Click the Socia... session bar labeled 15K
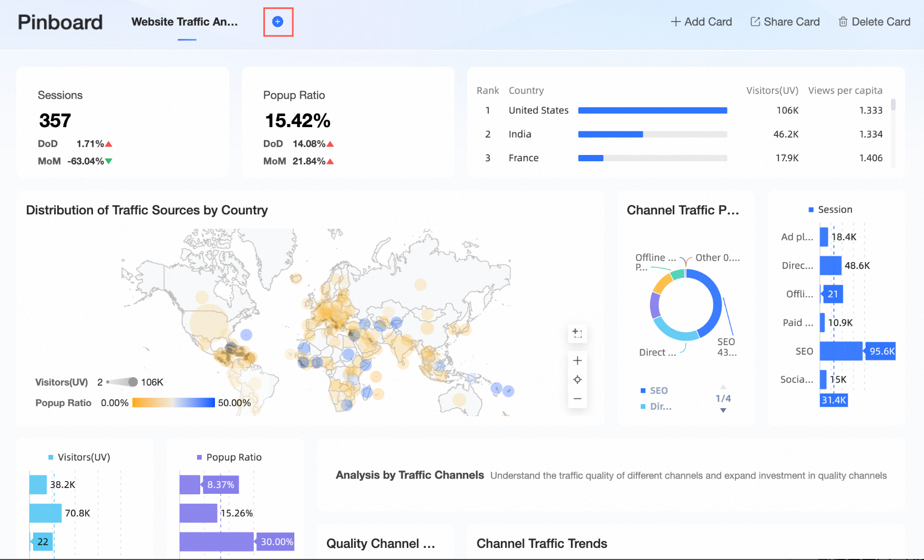924x560 pixels. 823,379
